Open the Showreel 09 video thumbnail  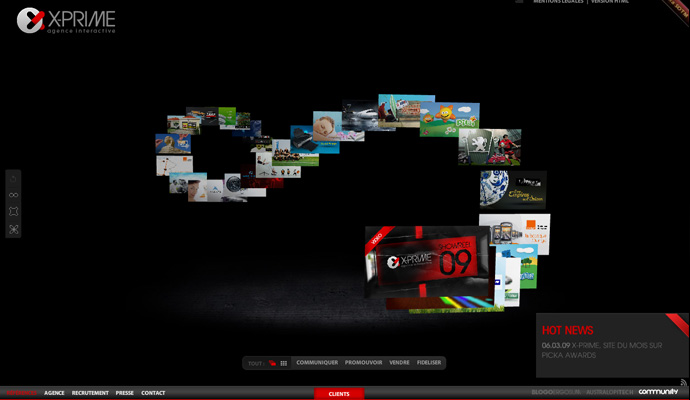coord(427,262)
